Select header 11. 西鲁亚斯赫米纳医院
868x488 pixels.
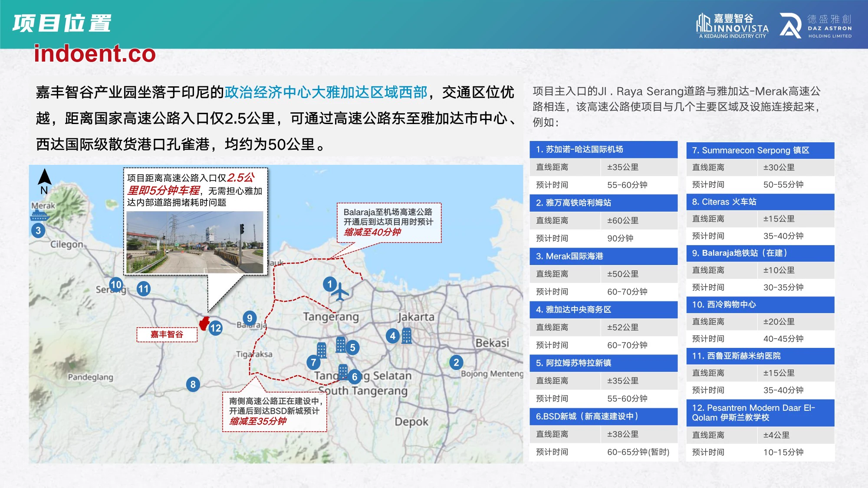pyautogui.click(x=760, y=356)
